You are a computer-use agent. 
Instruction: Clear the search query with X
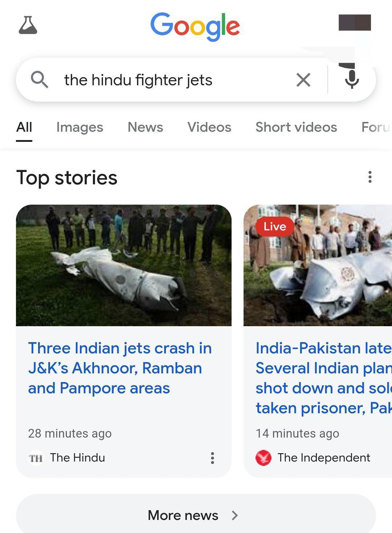303,80
